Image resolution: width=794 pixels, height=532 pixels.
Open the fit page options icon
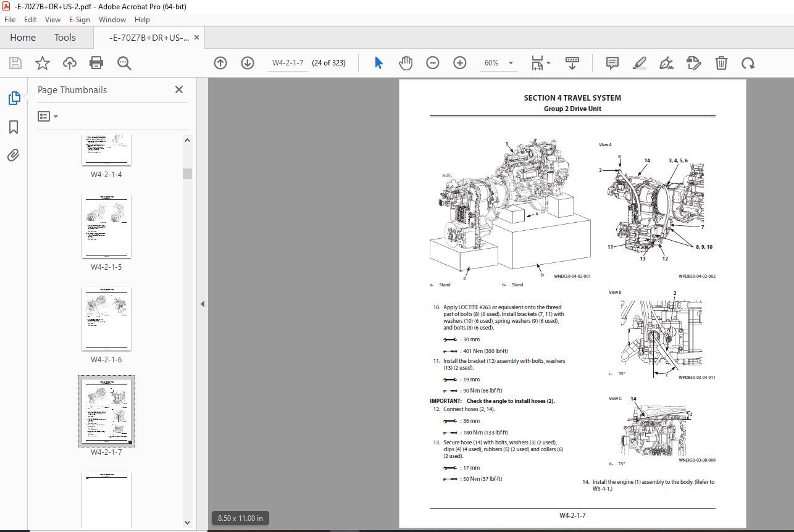coord(541,63)
